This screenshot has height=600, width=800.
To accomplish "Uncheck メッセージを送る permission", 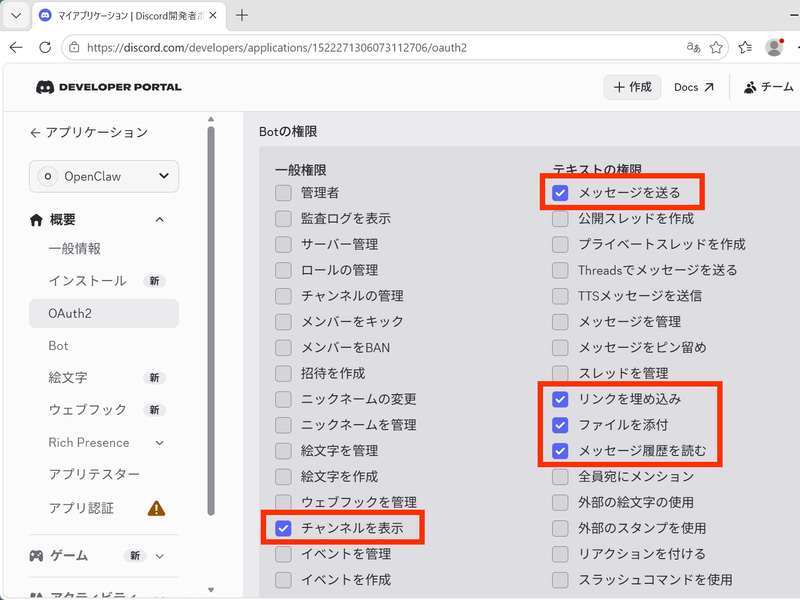I will (560, 193).
